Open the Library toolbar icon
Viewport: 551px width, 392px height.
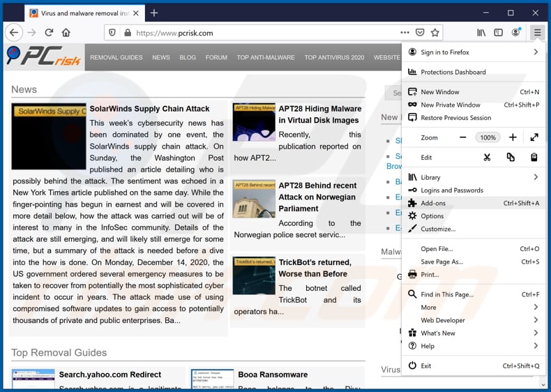point(481,33)
